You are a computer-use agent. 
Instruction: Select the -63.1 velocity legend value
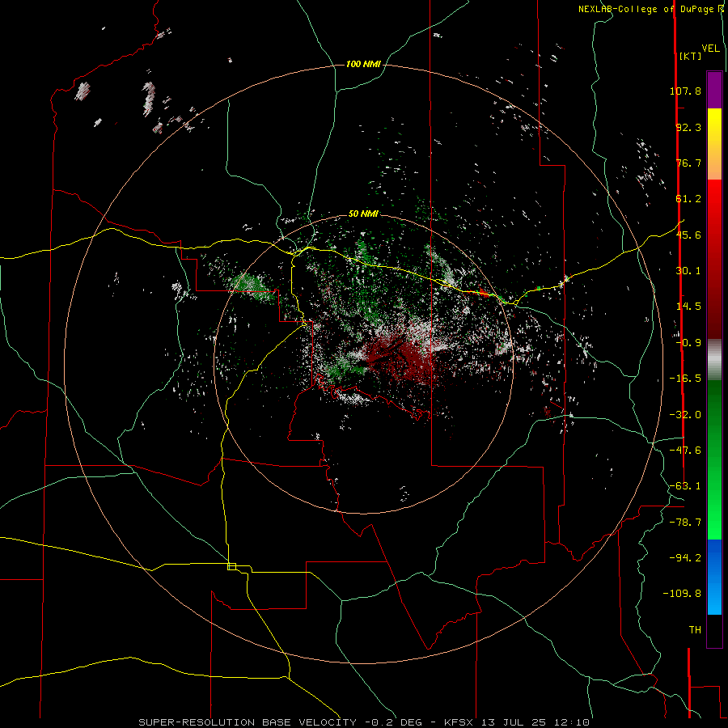click(x=685, y=486)
